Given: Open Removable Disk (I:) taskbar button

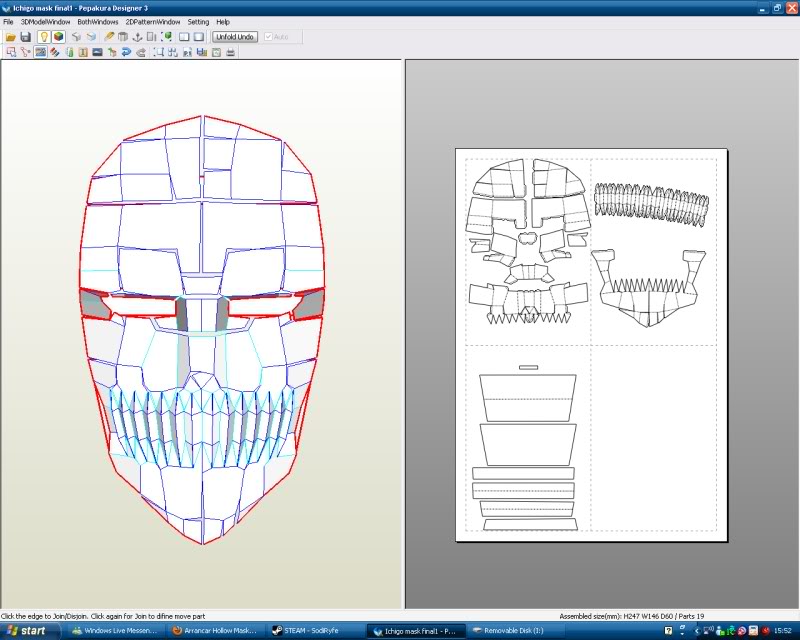Looking at the screenshot, I should click(x=515, y=631).
